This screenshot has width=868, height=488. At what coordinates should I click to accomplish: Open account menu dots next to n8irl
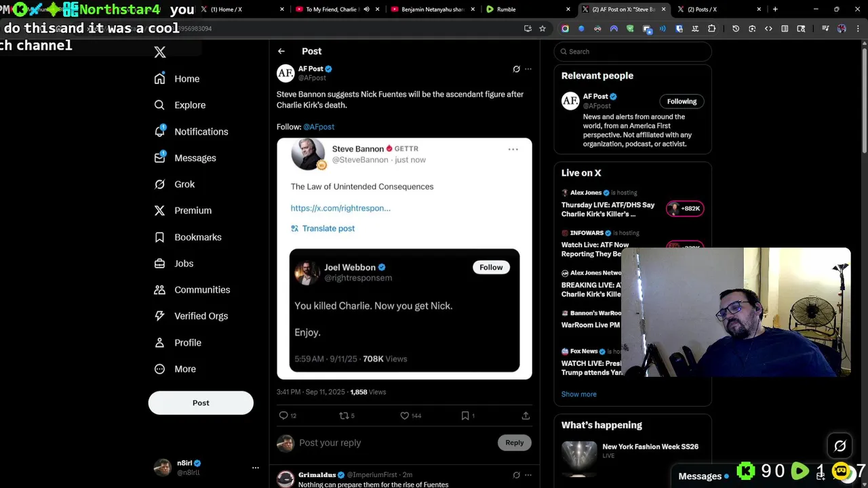point(256,468)
